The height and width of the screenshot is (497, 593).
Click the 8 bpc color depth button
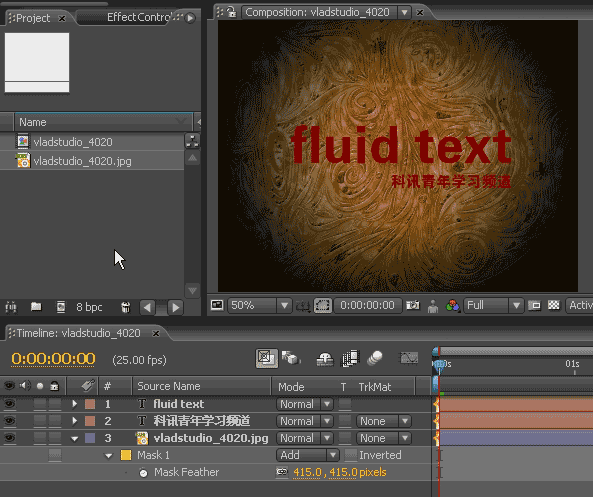point(89,307)
